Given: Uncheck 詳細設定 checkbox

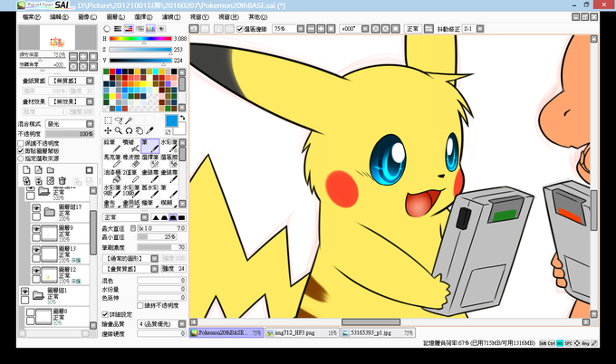Looking at the screenshot, I should coord(105,314).
